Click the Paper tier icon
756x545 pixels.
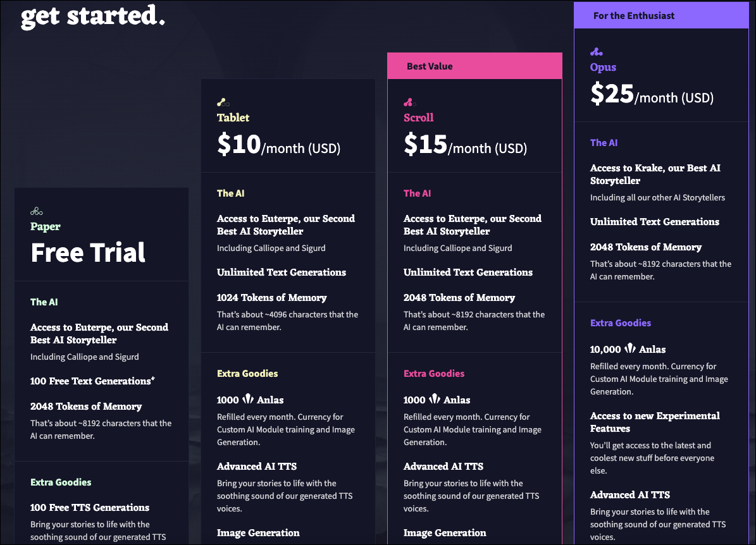37,211
